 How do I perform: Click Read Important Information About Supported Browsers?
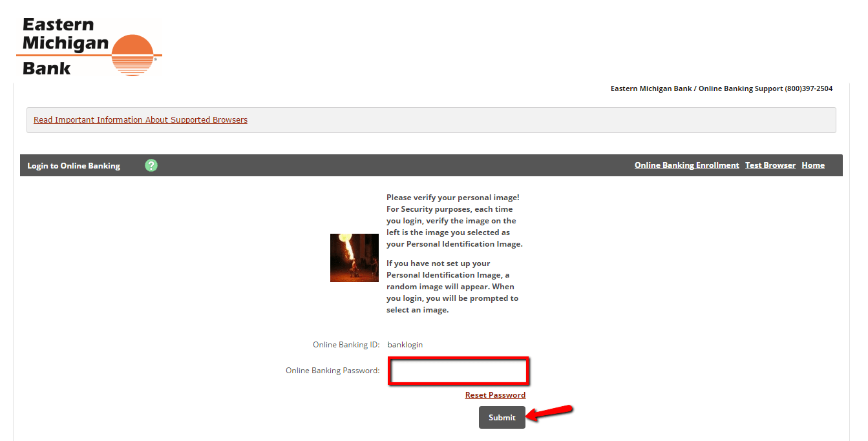(x=140, y=119)
